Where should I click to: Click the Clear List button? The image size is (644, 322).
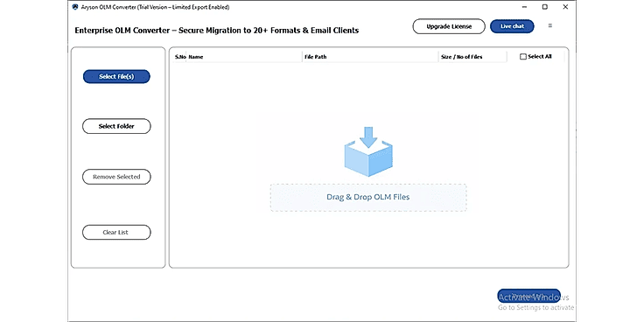pos(116,233)
